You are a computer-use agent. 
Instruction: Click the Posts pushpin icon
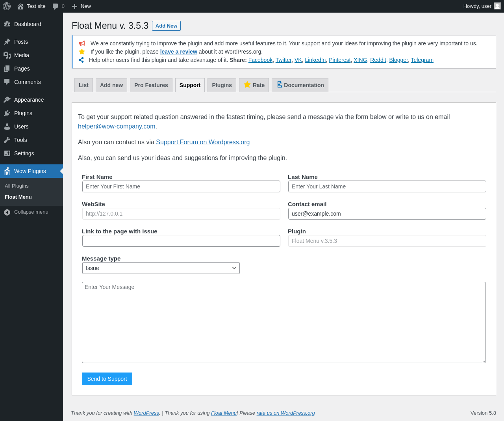coord(7,42)
